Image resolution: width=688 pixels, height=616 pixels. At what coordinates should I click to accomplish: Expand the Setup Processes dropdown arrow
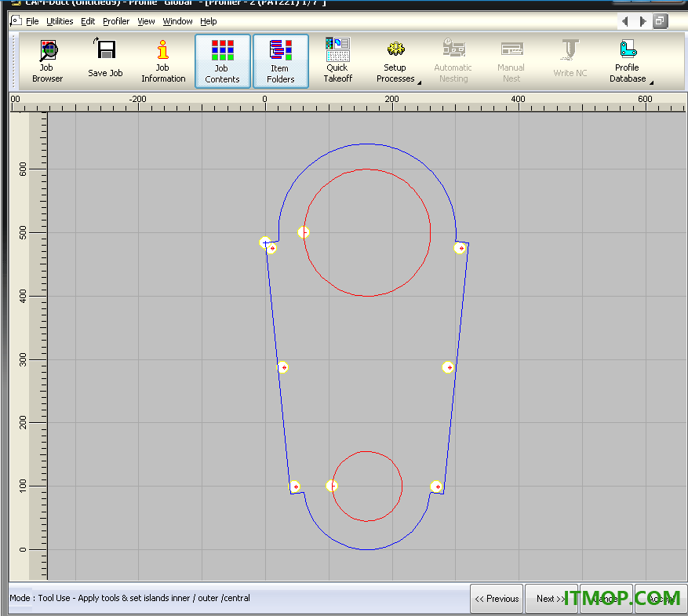(420, 82)
